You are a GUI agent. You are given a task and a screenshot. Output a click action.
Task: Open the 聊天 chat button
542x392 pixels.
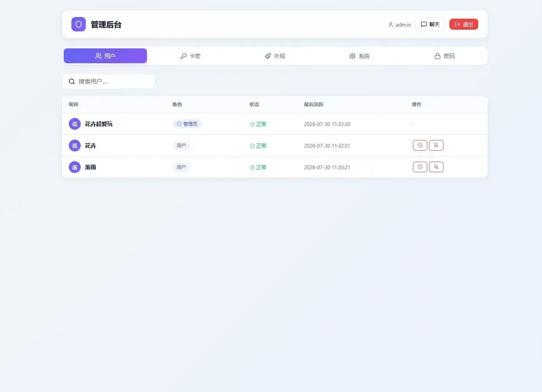430,24
